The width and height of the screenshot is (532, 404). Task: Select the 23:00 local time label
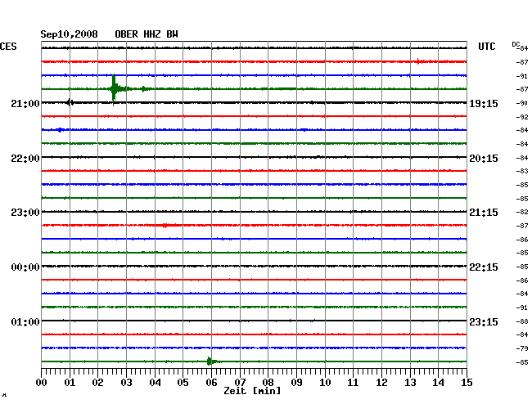pyautogui.click(x=25, y=213)
